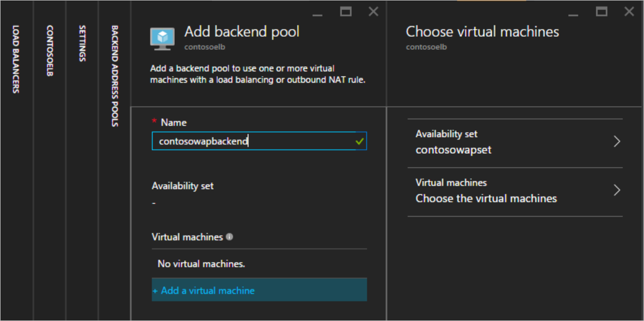Image resolution: width=644 pixels, height=321 pixels.
Task: Click the Virtual machines row chevron arrow
Action: [x=616, y=191]
